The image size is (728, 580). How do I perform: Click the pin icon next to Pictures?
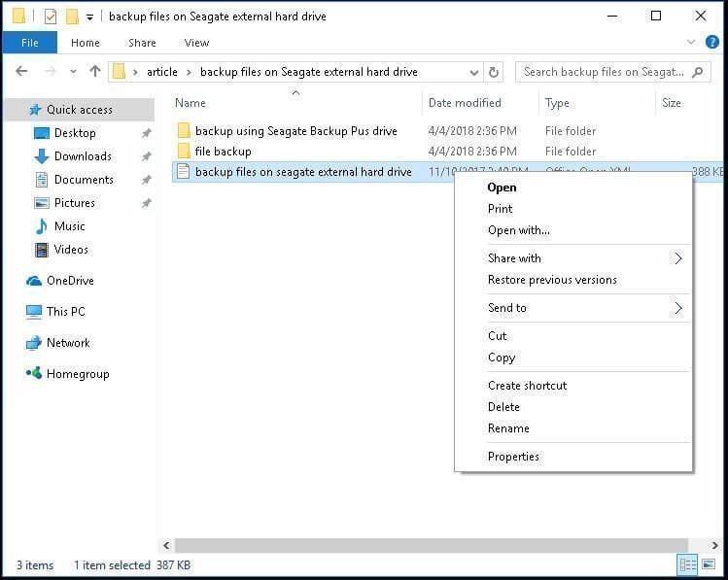coord(146,203)
